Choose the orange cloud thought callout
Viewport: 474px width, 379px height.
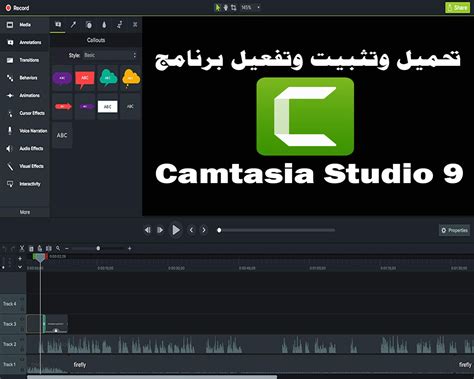pos(131,78)
